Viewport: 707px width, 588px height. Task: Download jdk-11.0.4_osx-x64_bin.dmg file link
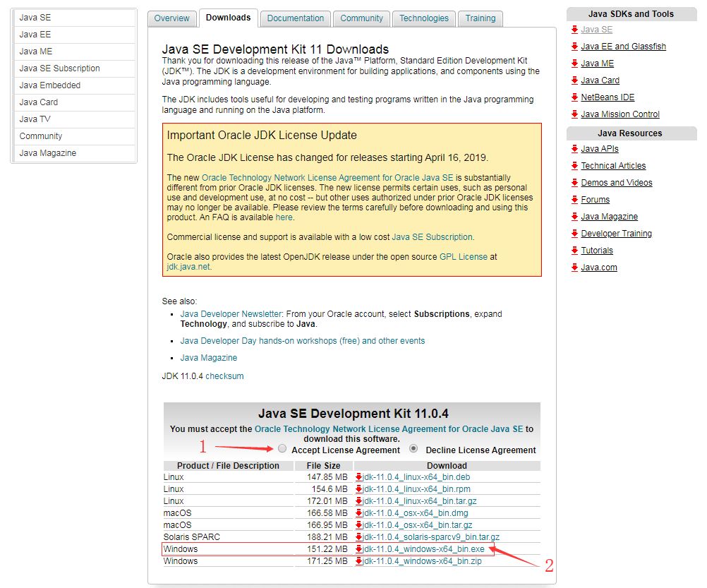pos(416,513)
